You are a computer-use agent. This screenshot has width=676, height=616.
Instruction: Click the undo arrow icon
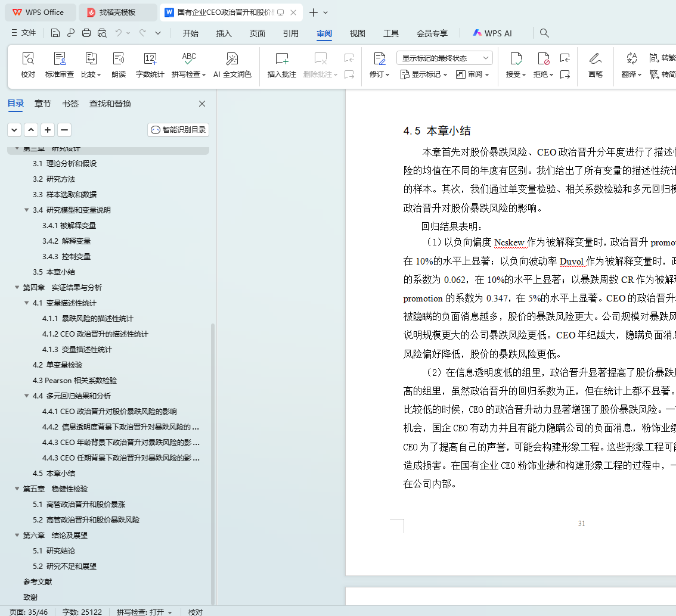coord(118,33)
